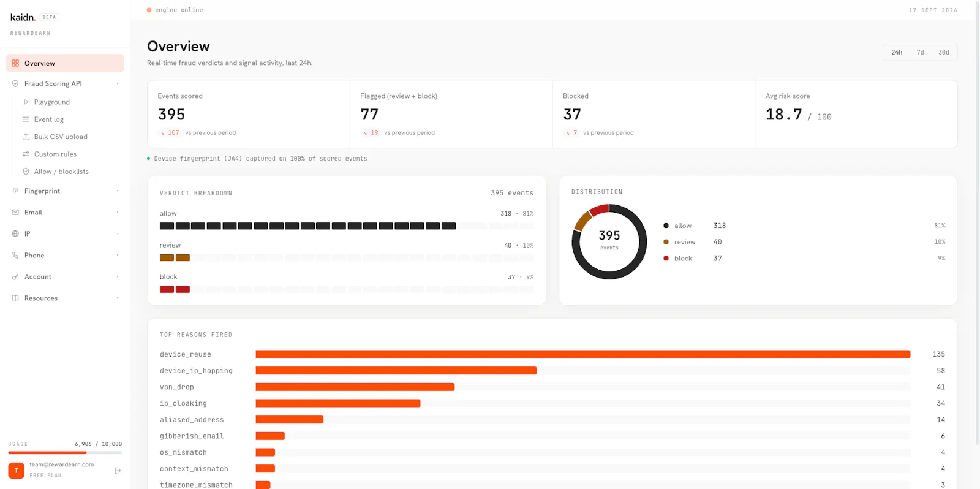Click the Email envelope icon
The width and height of the screenshot is (980, 489).
[x=15, y=213]
